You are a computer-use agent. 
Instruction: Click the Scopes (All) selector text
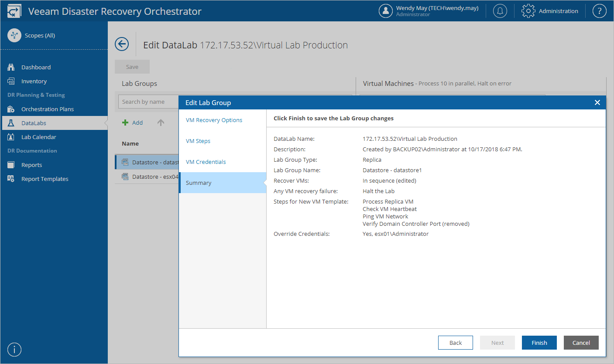click(40, 36)
